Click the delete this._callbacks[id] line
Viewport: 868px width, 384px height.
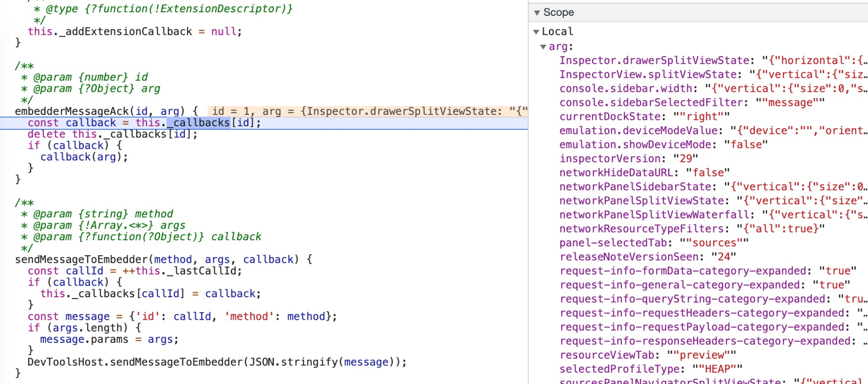coord(113,134)
